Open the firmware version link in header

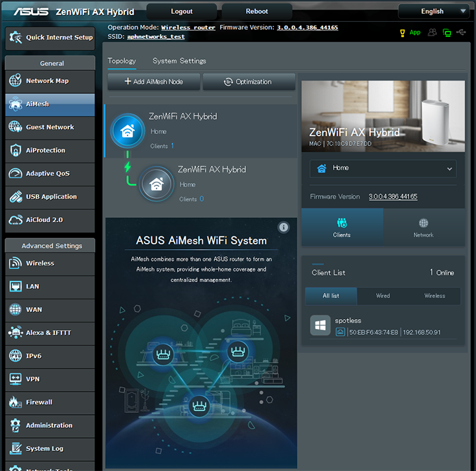[x=307, y=28]
